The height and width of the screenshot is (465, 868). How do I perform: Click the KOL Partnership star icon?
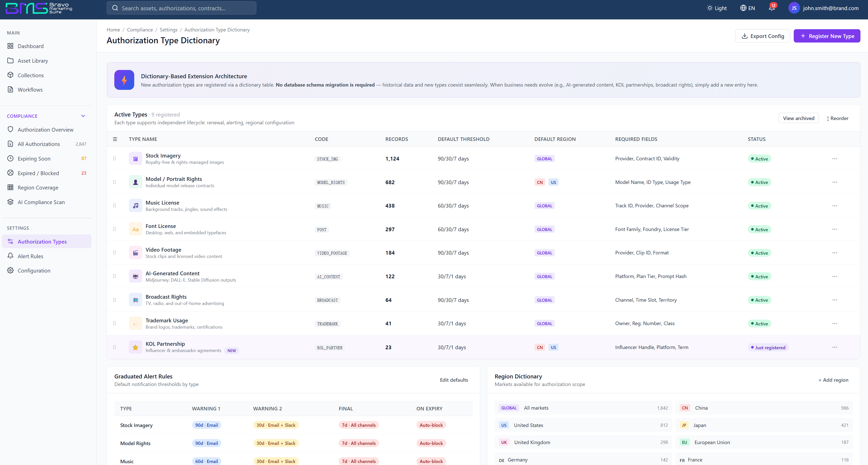[135, 347]
